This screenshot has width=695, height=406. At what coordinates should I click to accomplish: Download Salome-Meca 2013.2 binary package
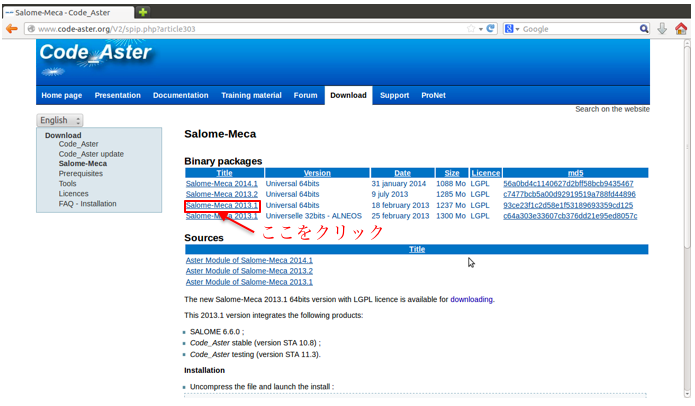[222, 194]
